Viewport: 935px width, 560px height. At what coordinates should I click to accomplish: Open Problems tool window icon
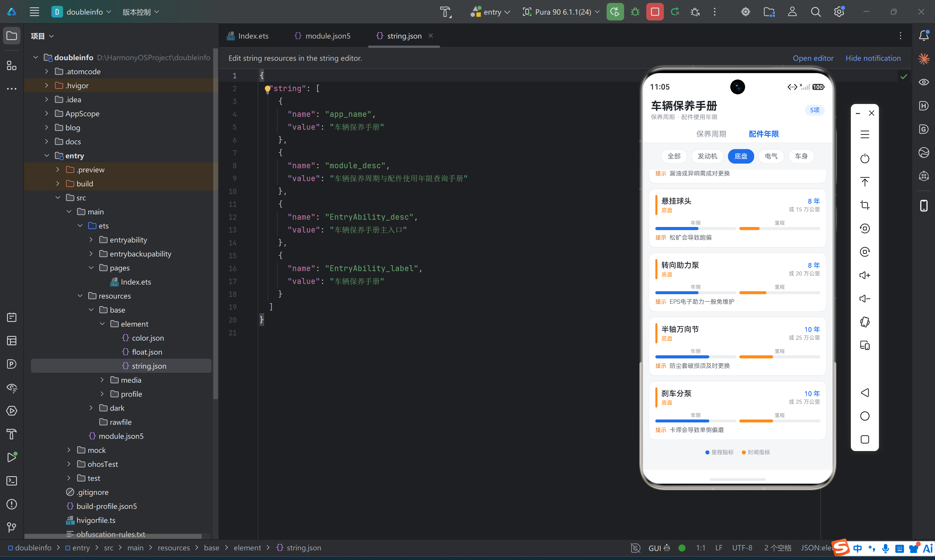[12, 504]
